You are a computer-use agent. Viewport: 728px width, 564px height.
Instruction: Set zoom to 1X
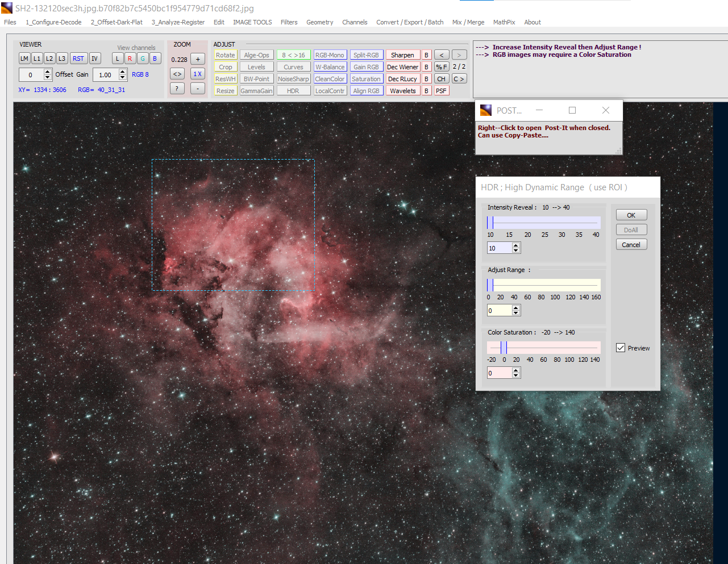tap(198, 74)
